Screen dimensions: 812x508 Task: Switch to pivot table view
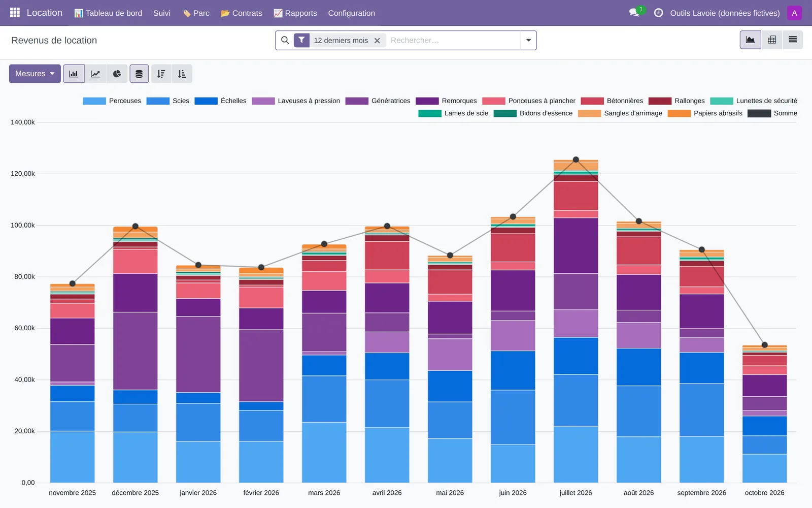click(772, 40)
